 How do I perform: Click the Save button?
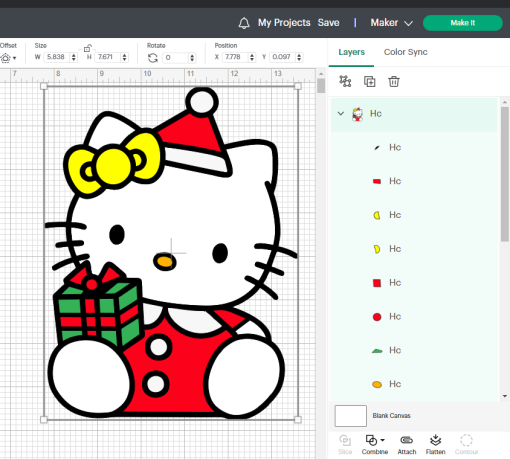(x=328, y=23)
